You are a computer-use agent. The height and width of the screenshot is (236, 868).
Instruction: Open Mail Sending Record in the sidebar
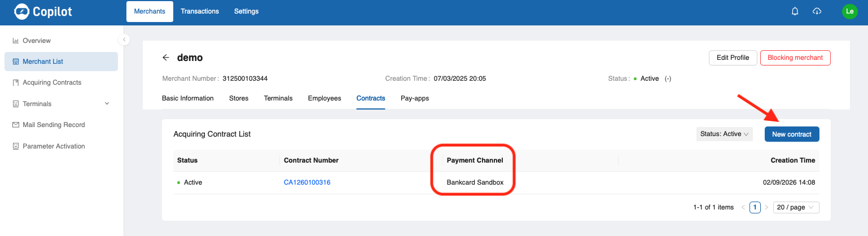(x=54, y=125)
